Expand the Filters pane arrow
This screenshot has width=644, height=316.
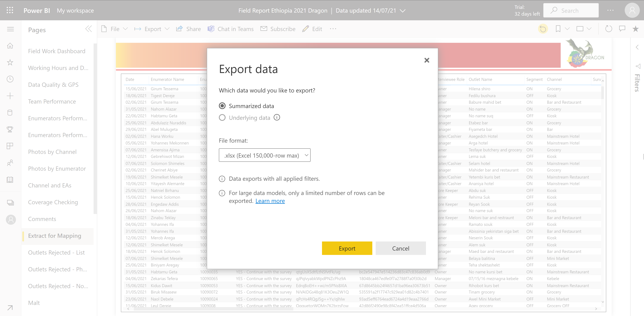(637, 47)
